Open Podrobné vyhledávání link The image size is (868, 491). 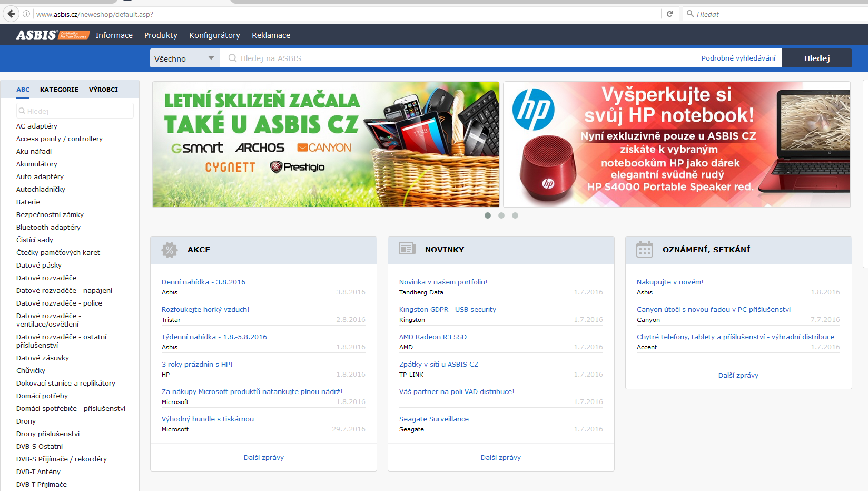738,58
